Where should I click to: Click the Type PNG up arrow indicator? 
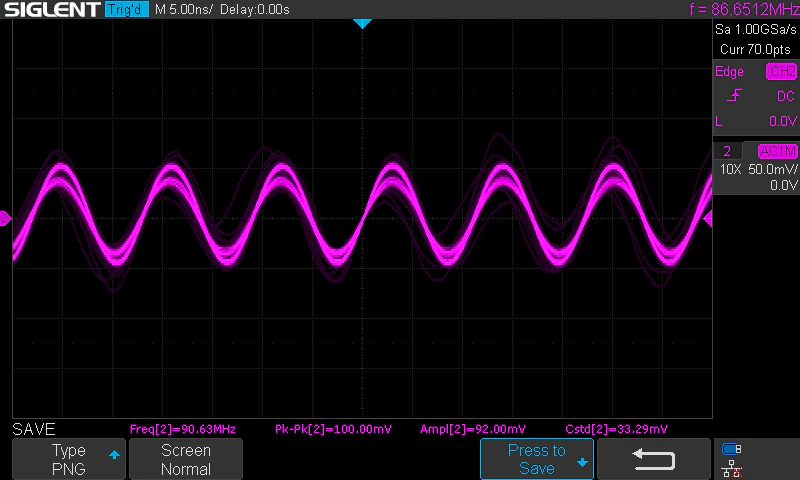click(114, 454)
